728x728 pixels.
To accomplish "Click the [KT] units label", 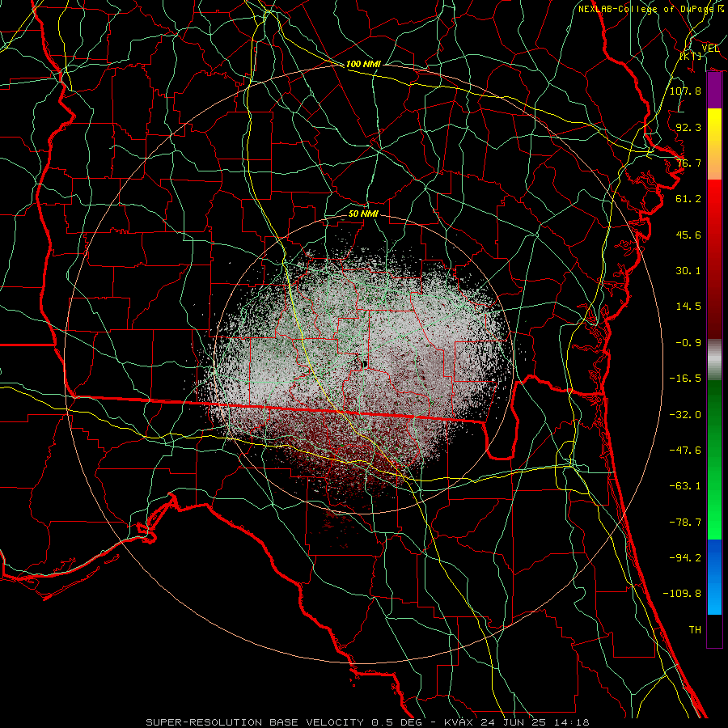I will point(691,56).
